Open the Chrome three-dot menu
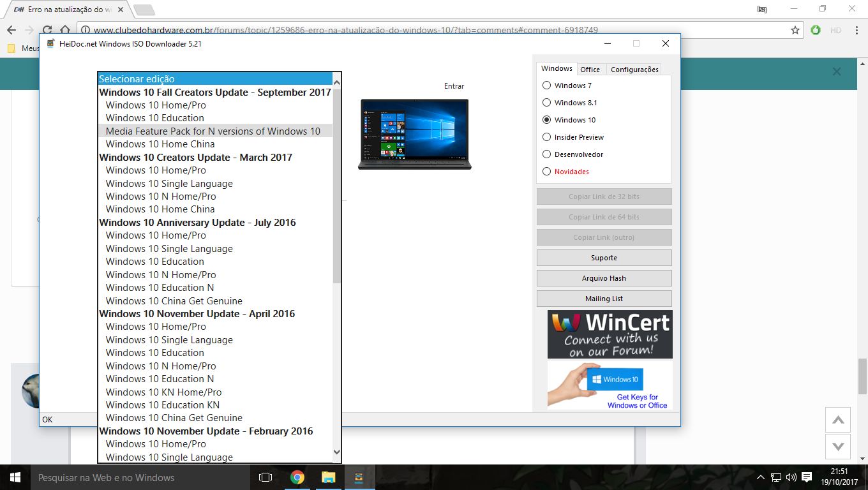868x490 pixels. 856,30
